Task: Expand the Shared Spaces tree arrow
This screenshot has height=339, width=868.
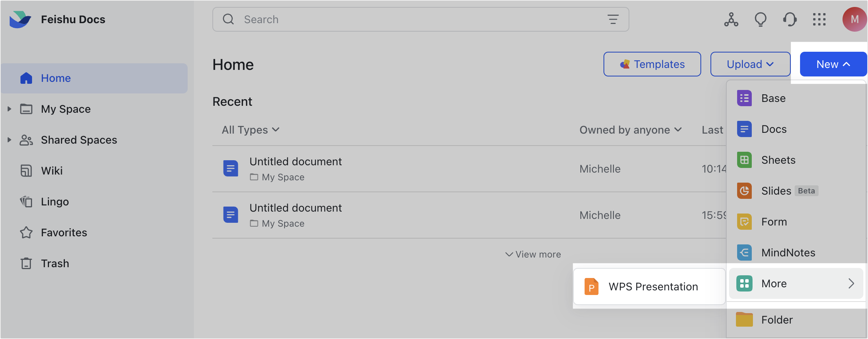Action: (x=9, y=140)
